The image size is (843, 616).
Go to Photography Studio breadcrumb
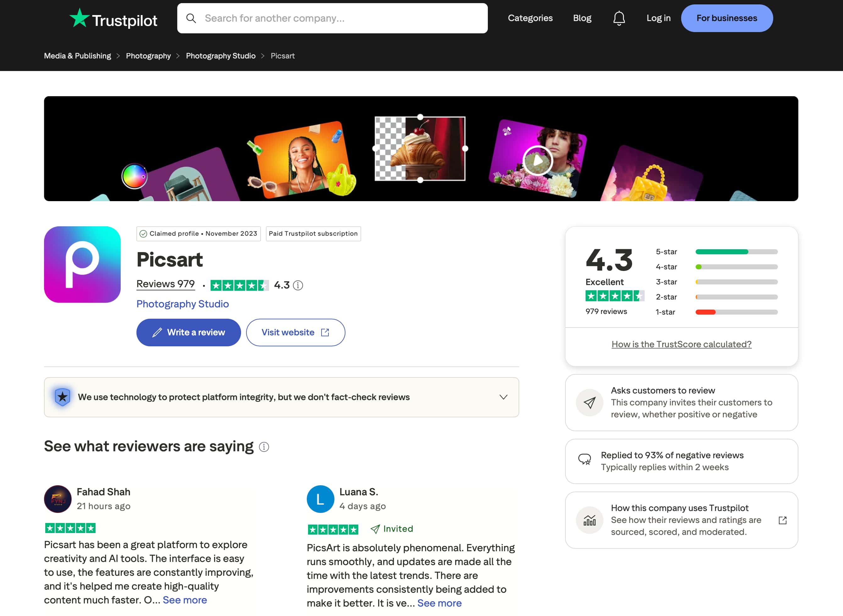(221, 56)
